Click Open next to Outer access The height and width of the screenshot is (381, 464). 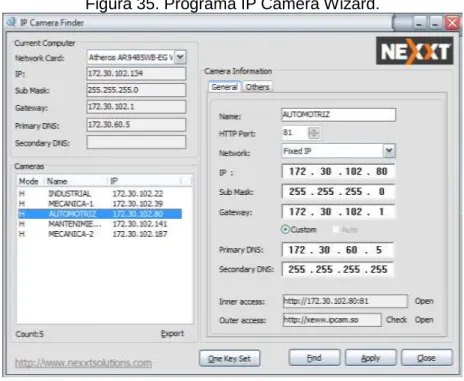click(424, 320)
